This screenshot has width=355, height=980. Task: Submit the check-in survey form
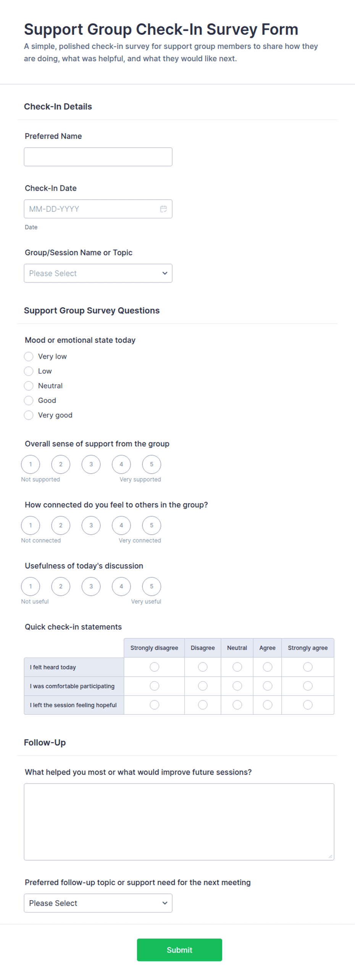point(179,950)
